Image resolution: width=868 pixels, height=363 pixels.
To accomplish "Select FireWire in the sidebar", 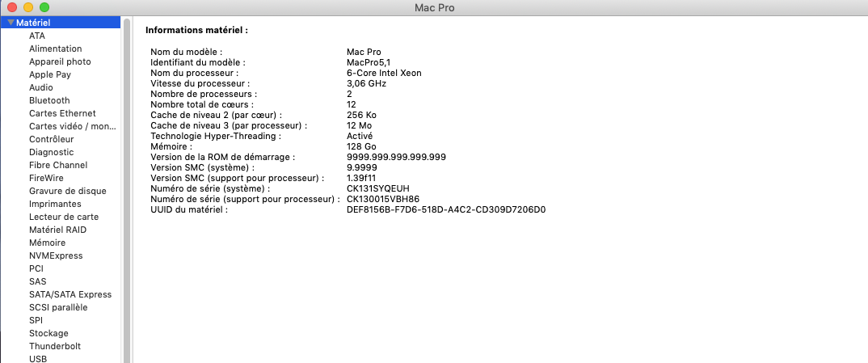I will tap(46, 178).
